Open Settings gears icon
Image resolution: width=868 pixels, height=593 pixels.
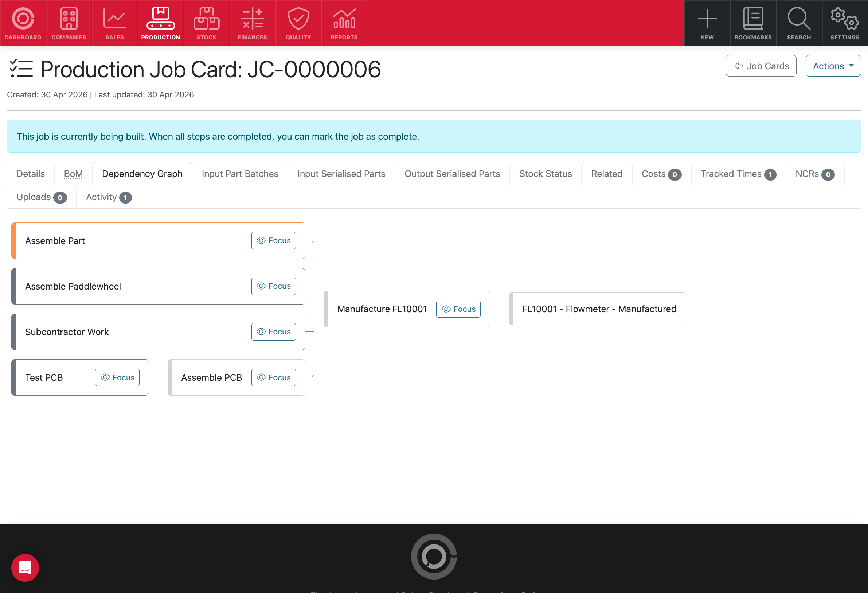[x=845, y=23]
